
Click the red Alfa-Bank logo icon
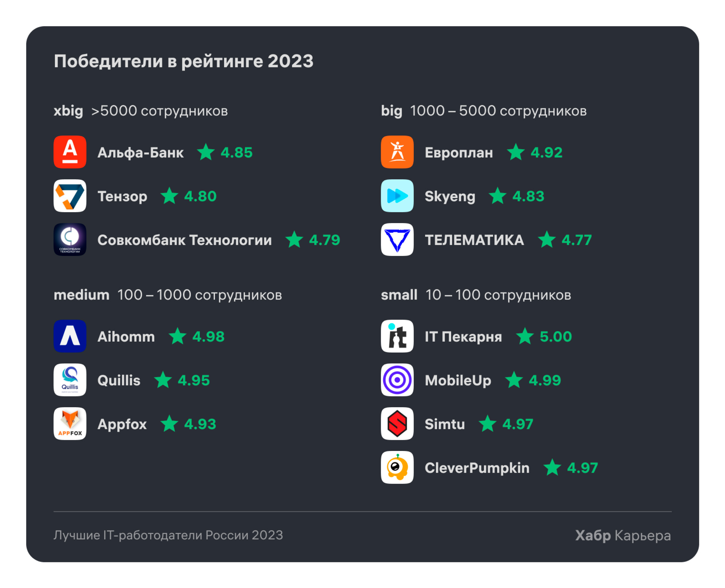pos(70,152)
